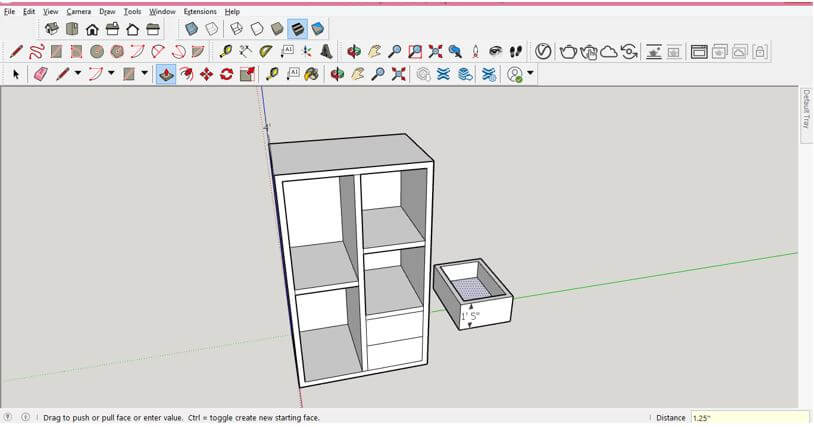This screenshot has height=427, width=814.
Task: Click the Distance measurement input field
Action: point(750,418)
